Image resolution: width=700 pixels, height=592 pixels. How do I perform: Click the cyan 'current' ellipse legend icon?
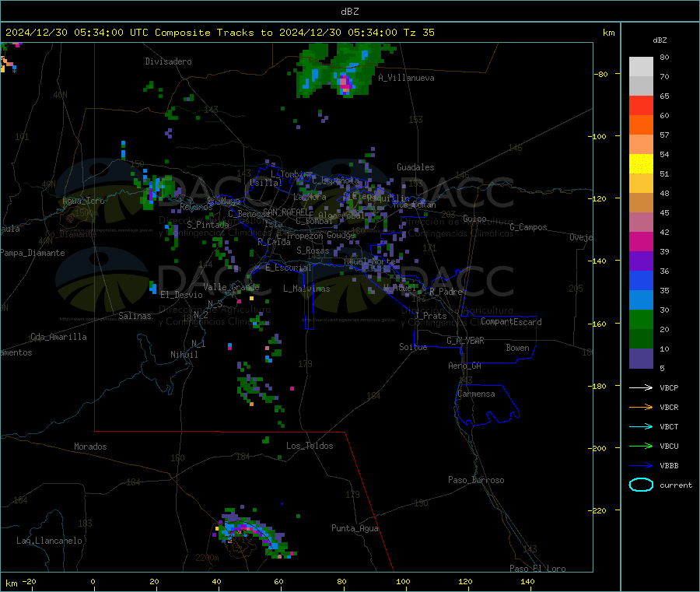coord(641,485)
